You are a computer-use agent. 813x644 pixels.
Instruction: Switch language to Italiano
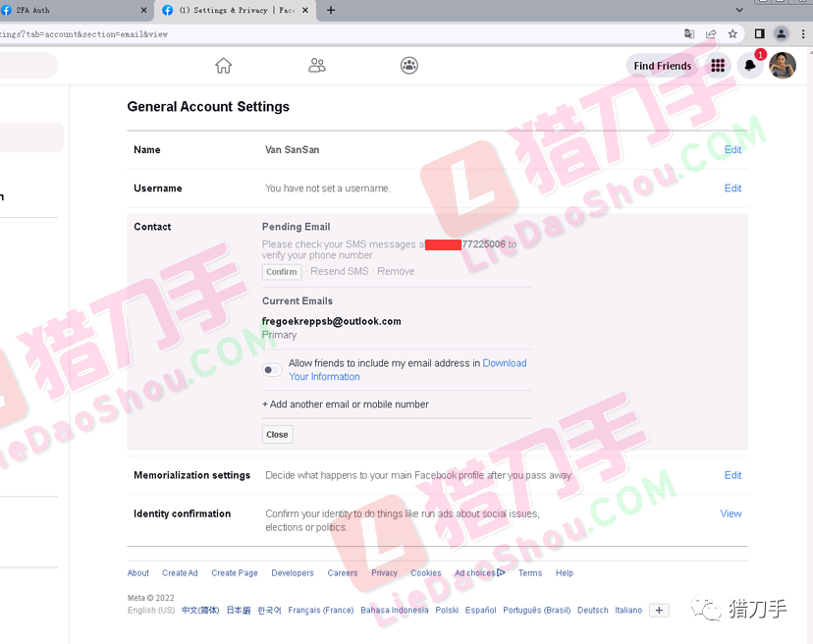click(x=628, y=611)
